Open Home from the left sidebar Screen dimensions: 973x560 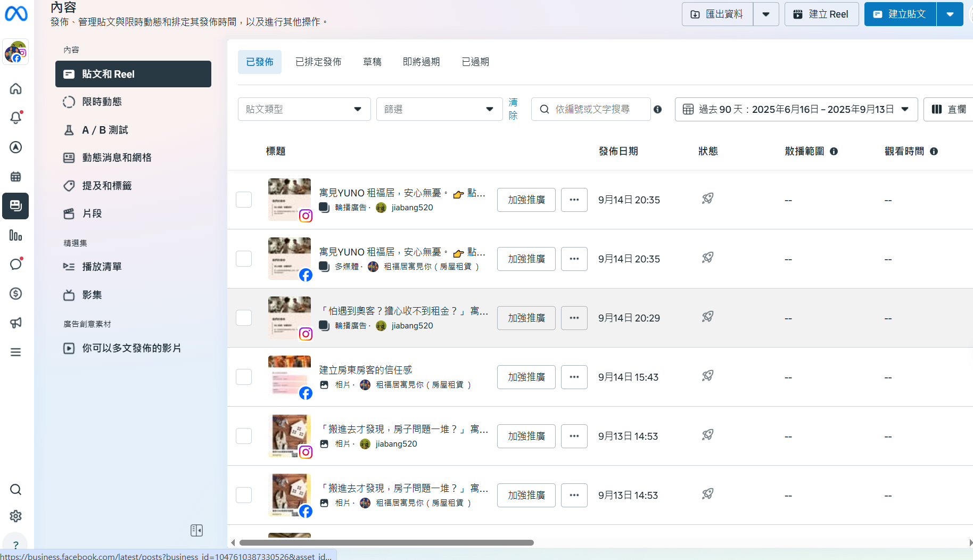click(x=16, y=88)
